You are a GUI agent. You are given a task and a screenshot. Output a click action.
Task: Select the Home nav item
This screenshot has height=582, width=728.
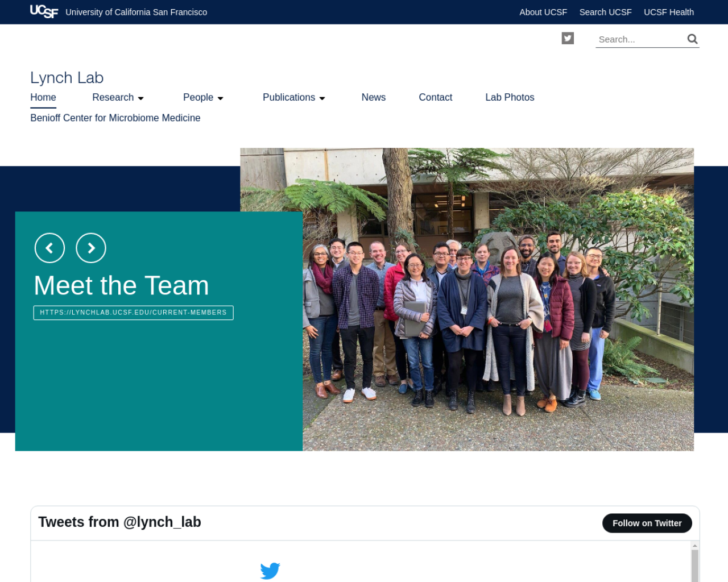pos(43,97)
